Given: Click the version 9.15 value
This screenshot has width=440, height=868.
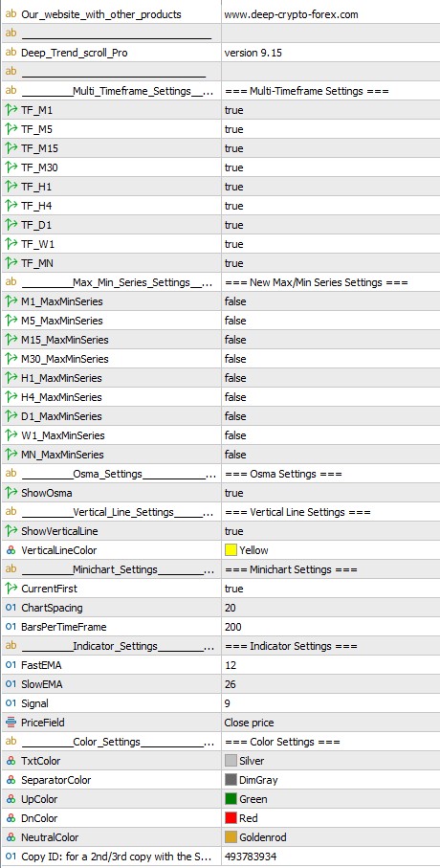Looking at the screenshot, I should click(x=254, y=54).
